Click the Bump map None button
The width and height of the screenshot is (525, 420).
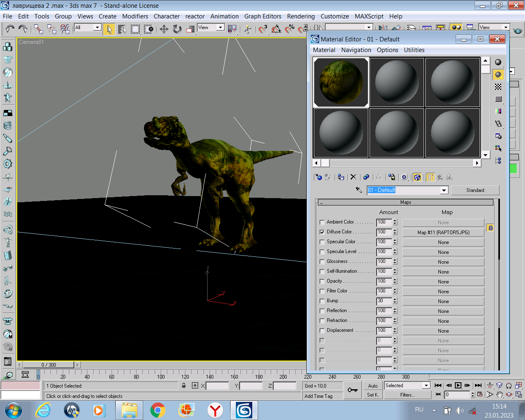[x=443, y=301]
